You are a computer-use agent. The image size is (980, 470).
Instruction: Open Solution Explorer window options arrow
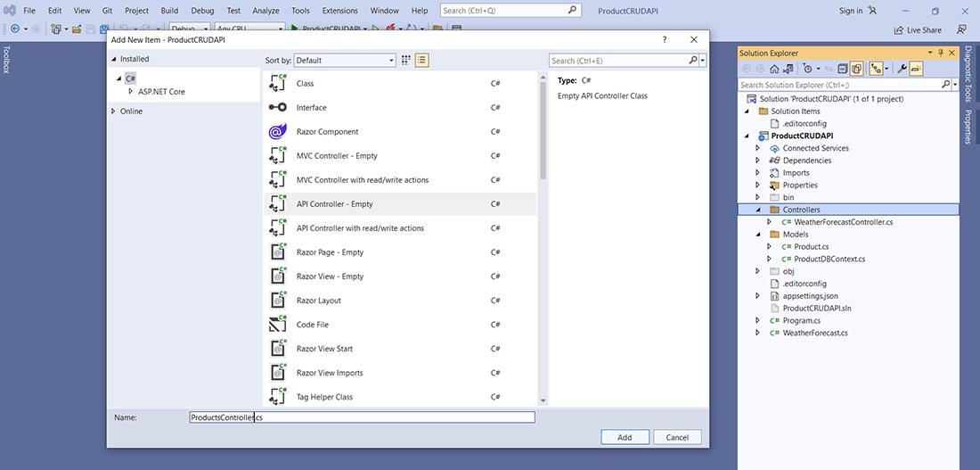931,54
